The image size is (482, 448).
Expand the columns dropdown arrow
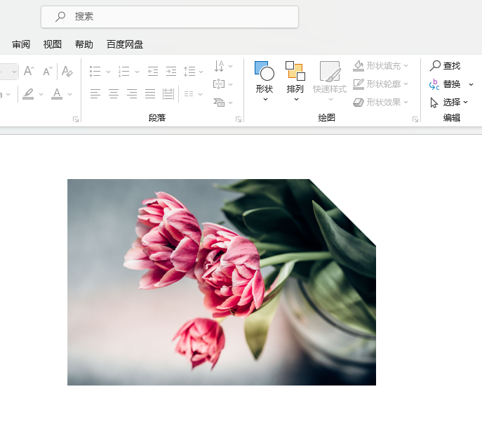(x=201, y=94)
